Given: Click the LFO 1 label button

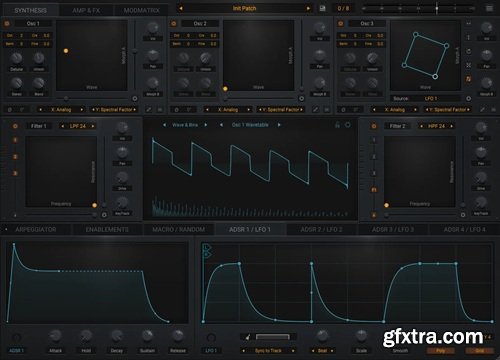Looking at the screenshot, I should pyautogui.click(x=211, y=351).
